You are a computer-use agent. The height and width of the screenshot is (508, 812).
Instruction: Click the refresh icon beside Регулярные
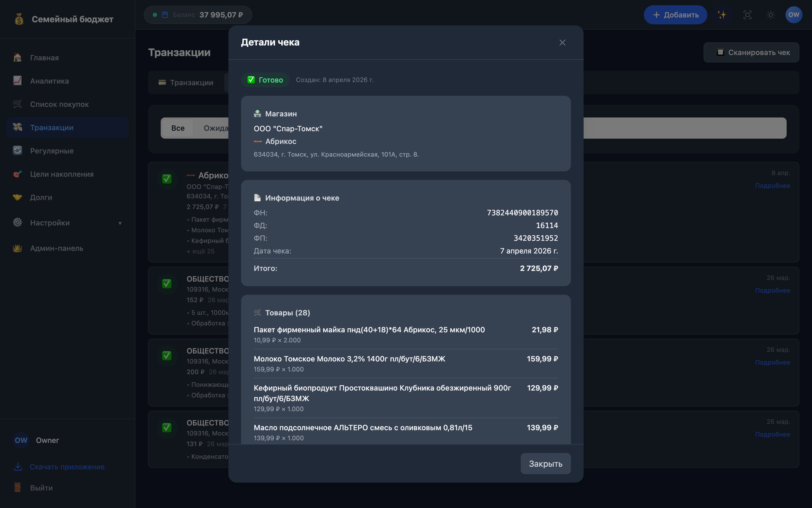pos(17,151)
